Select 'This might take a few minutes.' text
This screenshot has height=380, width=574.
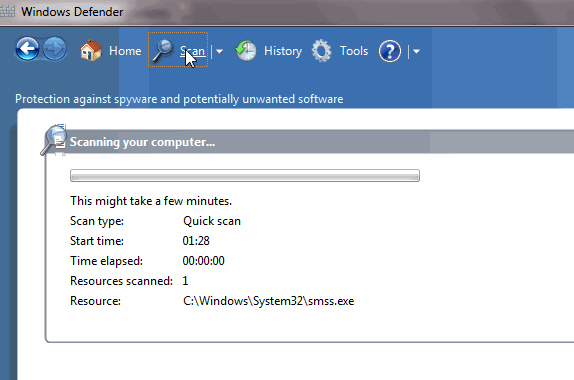pyautogui.click(x=151, y=201)
